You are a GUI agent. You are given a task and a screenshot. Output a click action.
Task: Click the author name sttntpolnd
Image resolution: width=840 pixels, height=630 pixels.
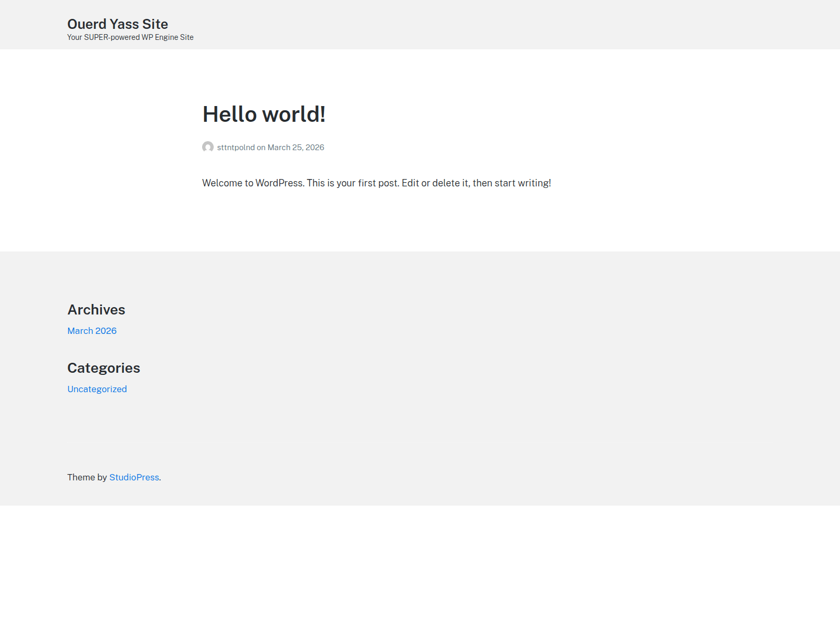tap(236, 148)
